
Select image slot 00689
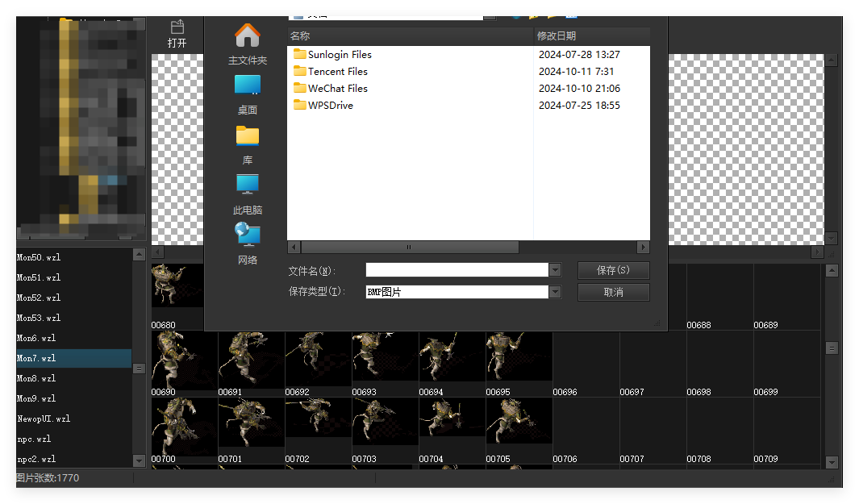pos(786,297)
